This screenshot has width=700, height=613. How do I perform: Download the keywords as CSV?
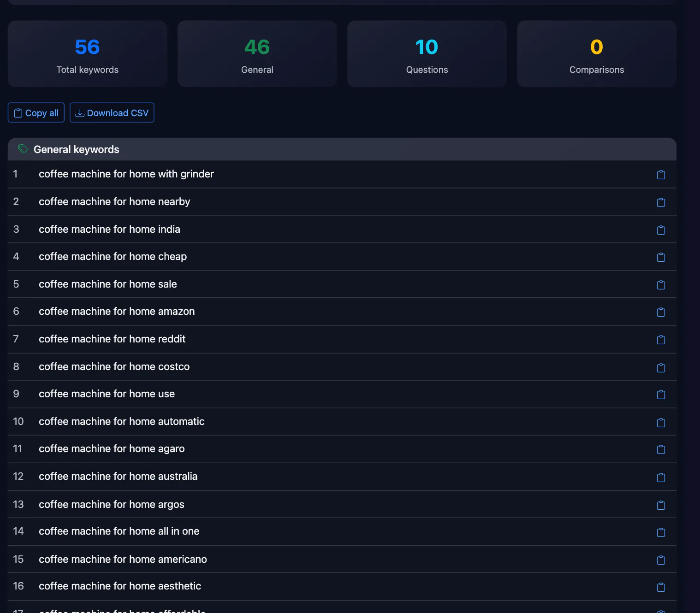coord(112,113)
